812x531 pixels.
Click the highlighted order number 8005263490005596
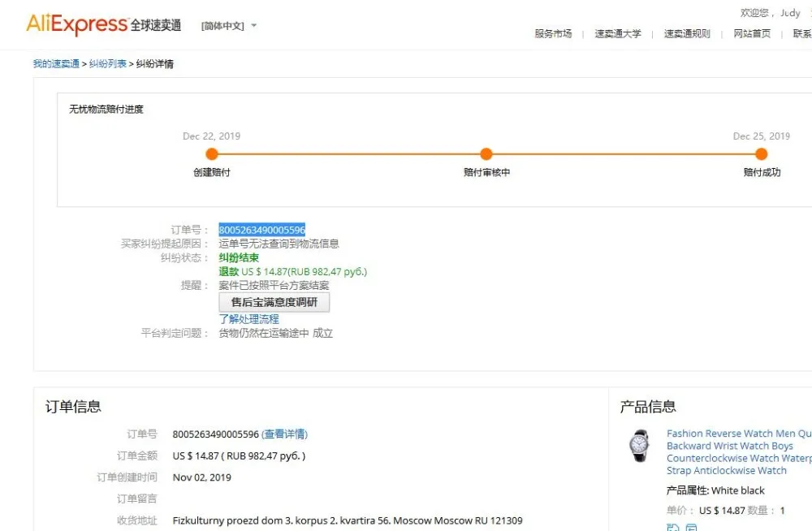262,230
